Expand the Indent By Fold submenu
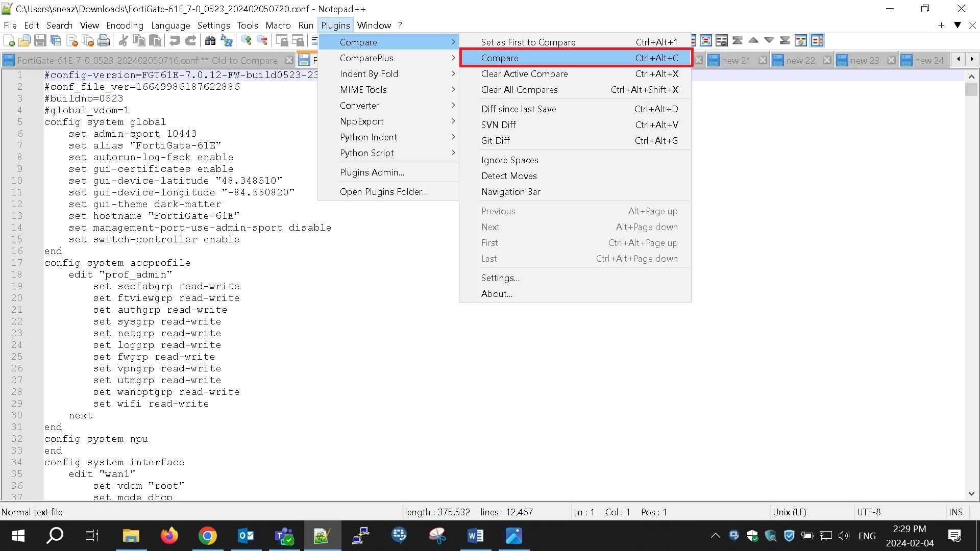 coord(389,74)
